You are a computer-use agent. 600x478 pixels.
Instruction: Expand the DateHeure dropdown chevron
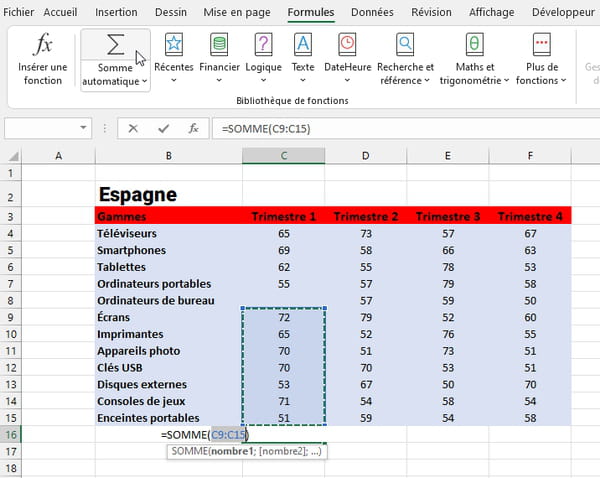click(x=347, y=80)
